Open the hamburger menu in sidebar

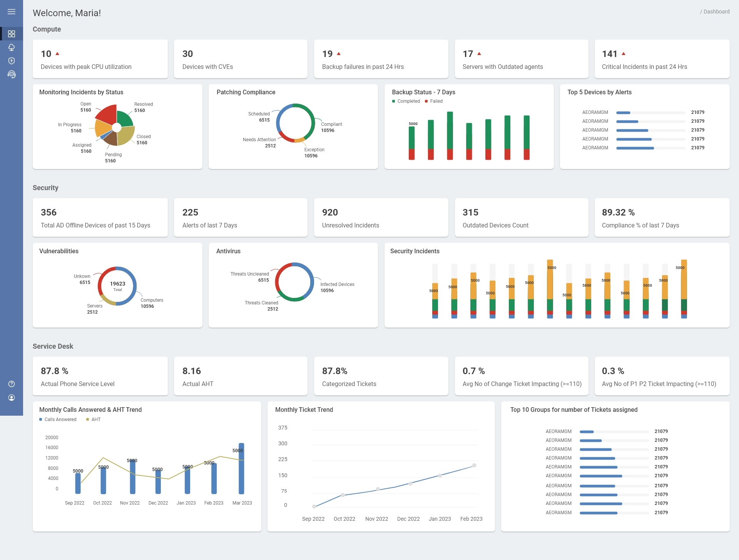tap(12, 12)
